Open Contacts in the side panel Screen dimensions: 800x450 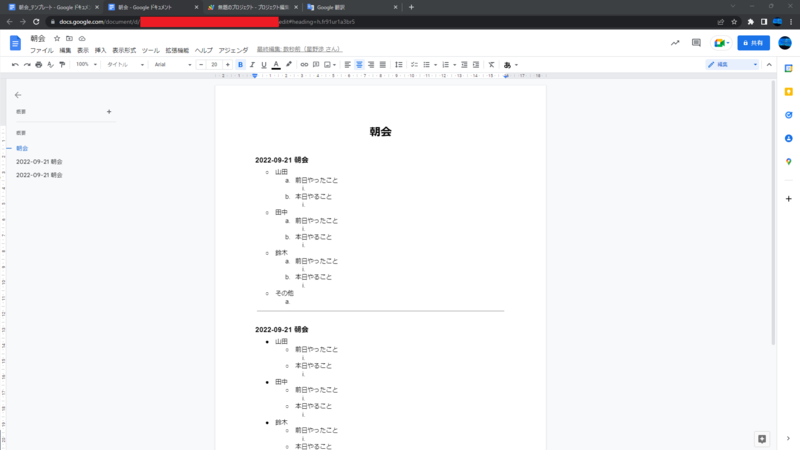(789, 138)
